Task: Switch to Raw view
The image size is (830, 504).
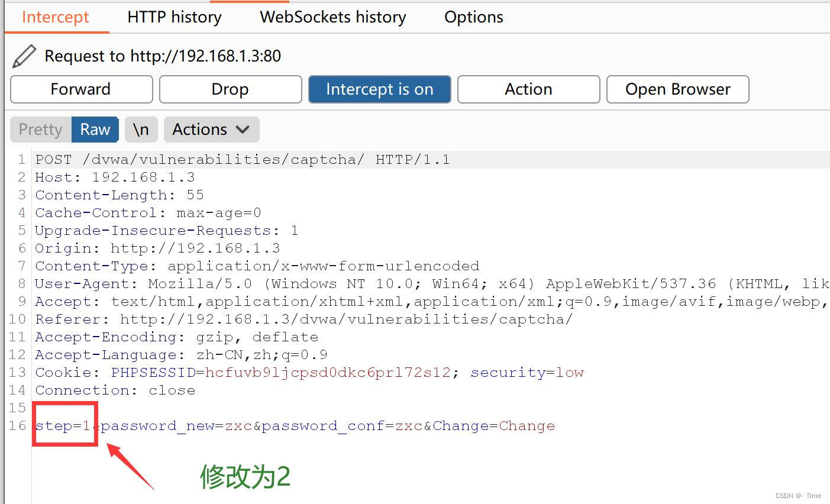Action: click(x=95, y=130)
